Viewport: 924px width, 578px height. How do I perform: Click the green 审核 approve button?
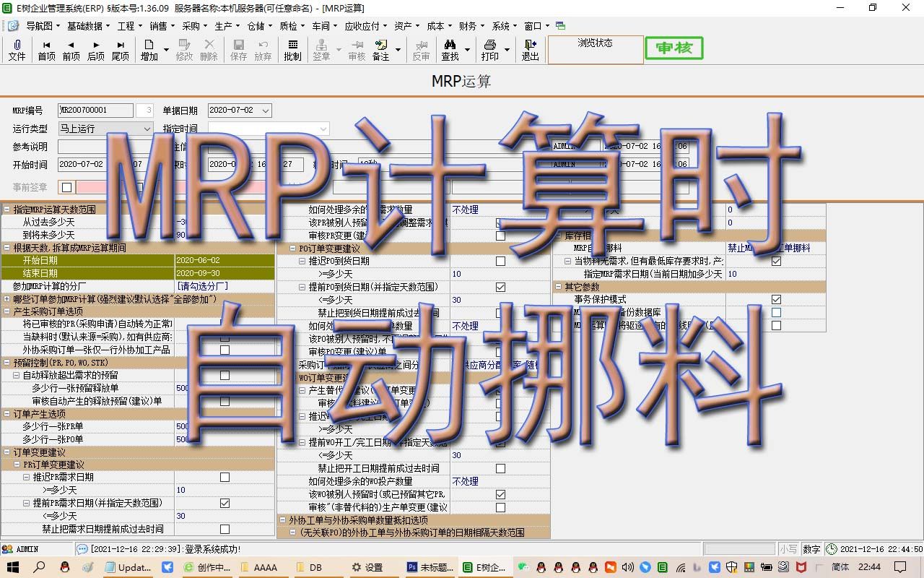[x=674, y=48]
